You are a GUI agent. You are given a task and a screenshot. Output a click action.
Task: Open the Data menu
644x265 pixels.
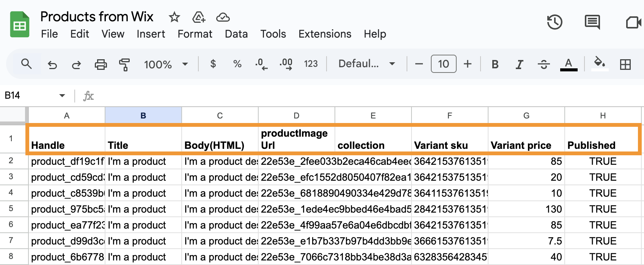[x=236, y=34]
